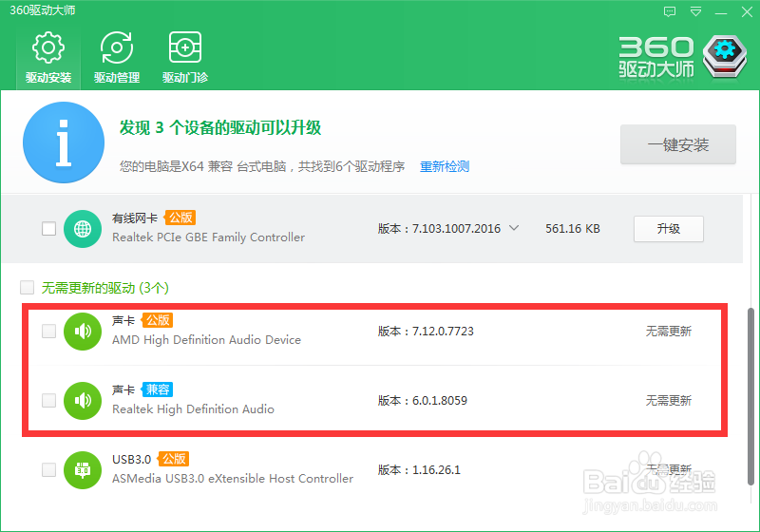The image size is (760, 532).
Task: Open the 驱动门诊 tab
Action: [x=185, y=58]
